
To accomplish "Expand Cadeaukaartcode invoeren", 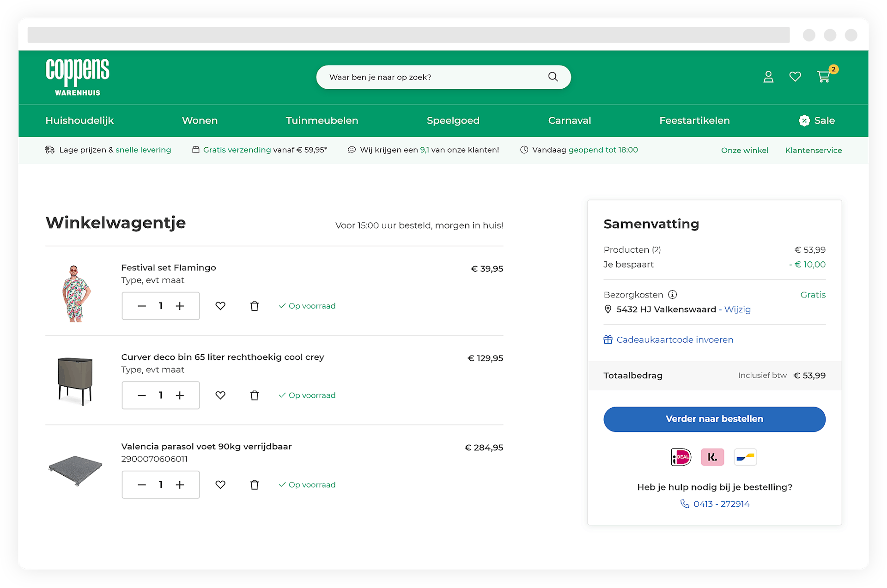I will (674, 339).
